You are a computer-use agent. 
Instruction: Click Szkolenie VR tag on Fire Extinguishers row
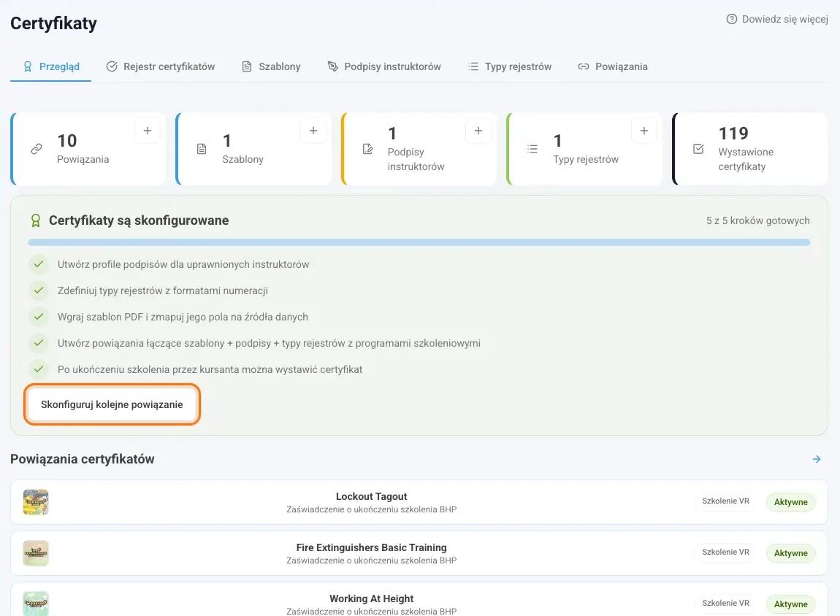coord(726,553)
